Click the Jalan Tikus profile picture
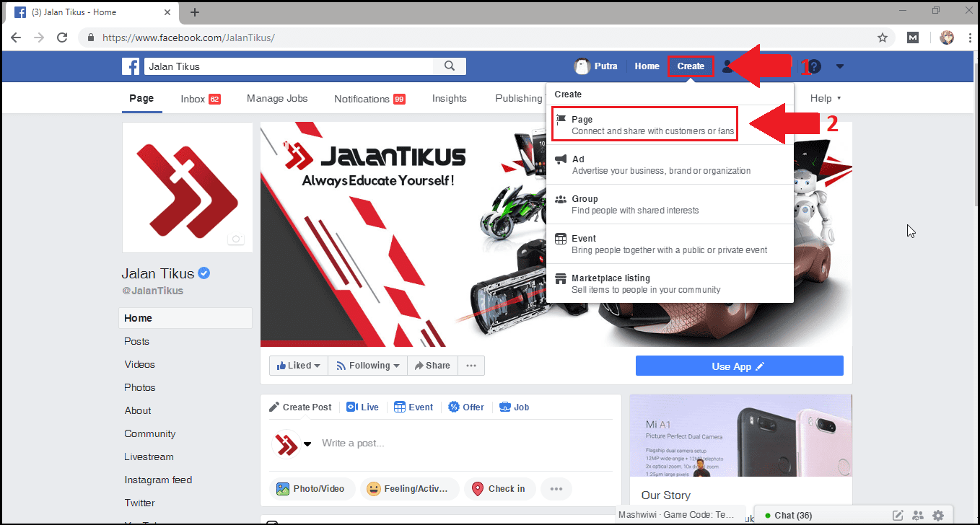The width and height of the screenshot is (980, 525). click(188, 187)
